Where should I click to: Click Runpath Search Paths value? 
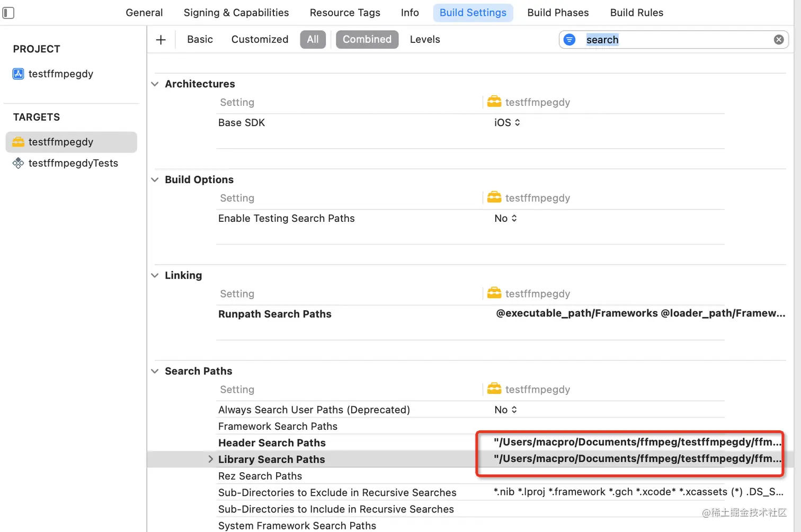tap(640, 313)
